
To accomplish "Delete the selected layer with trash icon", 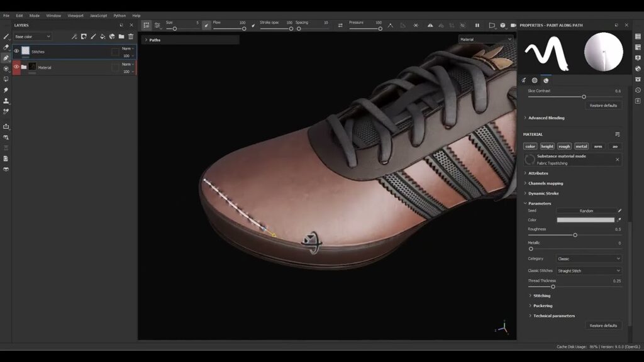I will (x=131, y=36).
